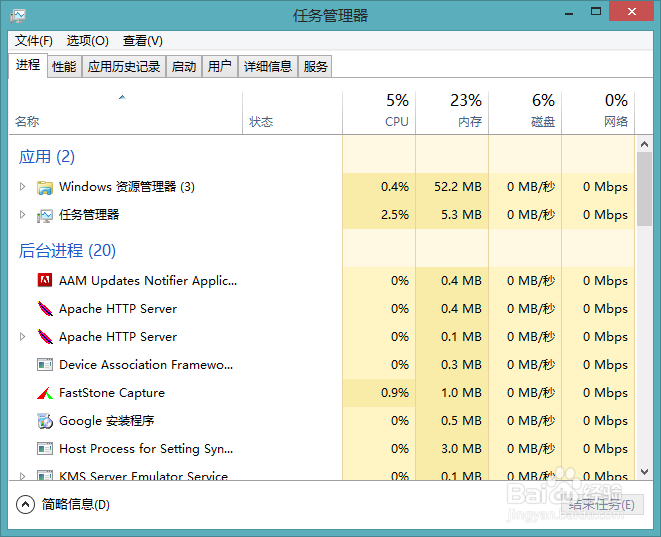Click the vertical scrollbar thumb
The height and width of the screenshot is (537, 661).
coord(644,189)
